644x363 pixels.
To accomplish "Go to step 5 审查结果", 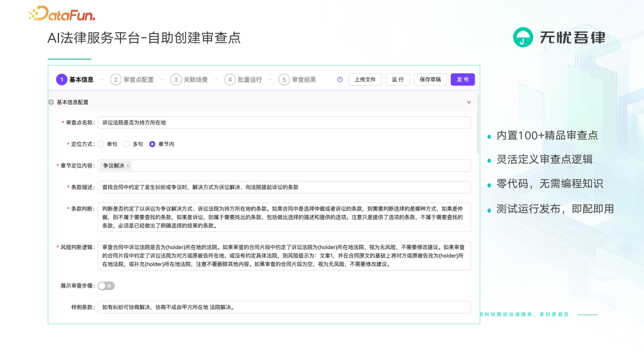I will click(298, 79).
